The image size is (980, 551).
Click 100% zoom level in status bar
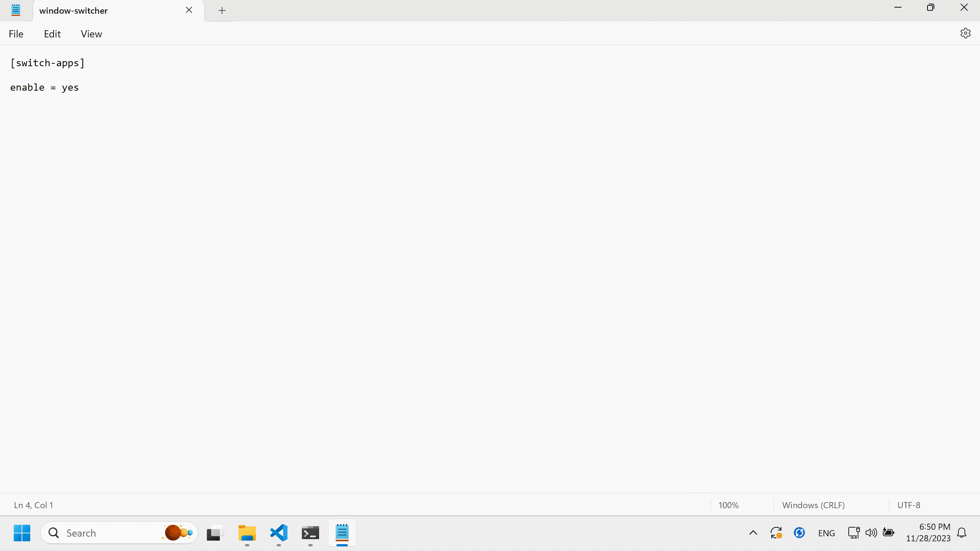point(728,505)
